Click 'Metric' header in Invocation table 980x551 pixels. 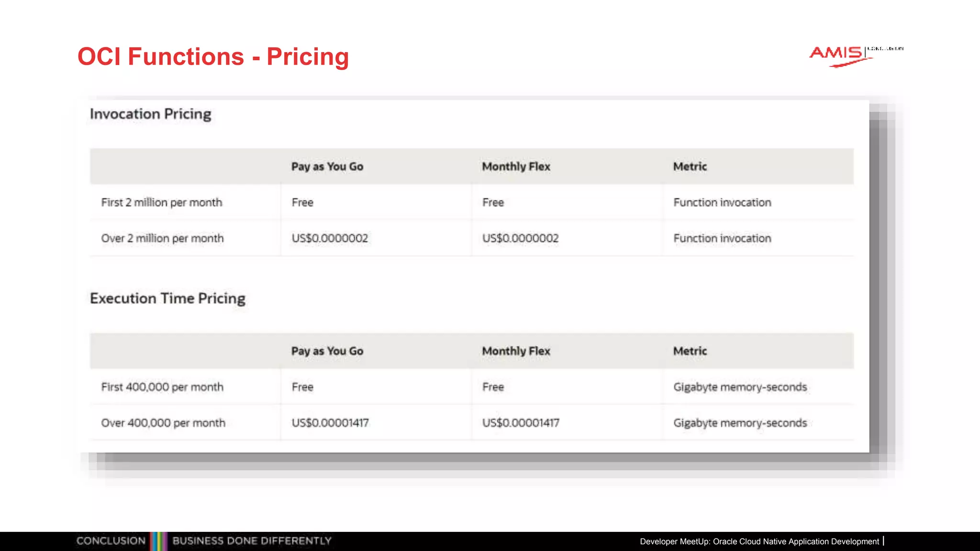(690, 166)
